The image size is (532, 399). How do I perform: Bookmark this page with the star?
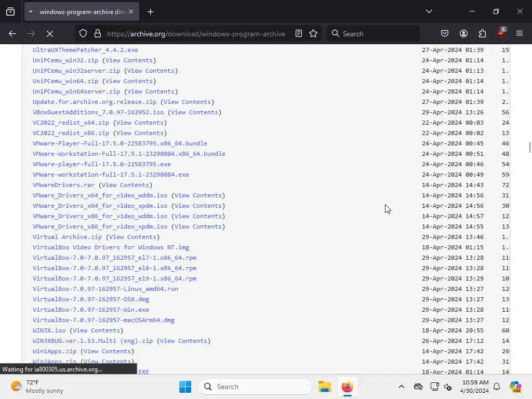(x=313, y=34)
